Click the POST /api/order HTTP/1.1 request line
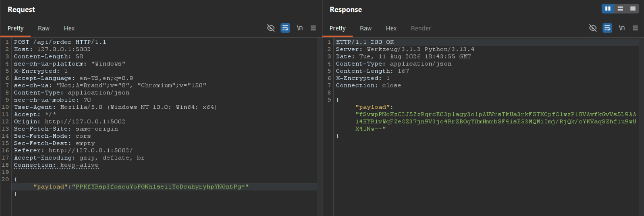This screenshot has height=216, width=644. [60, 42]
